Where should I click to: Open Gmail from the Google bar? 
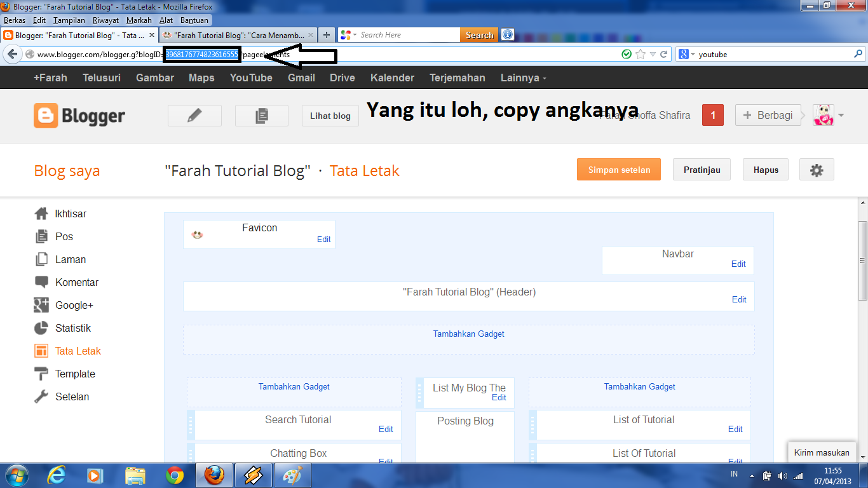click(x=301, y=78)
